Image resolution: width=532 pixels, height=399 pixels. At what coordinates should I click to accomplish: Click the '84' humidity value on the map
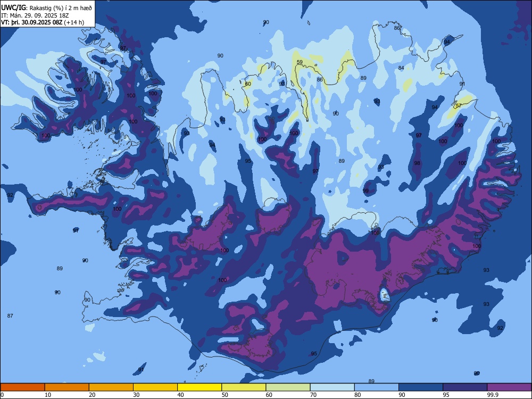pyautogui.click(x=401, y=68)
